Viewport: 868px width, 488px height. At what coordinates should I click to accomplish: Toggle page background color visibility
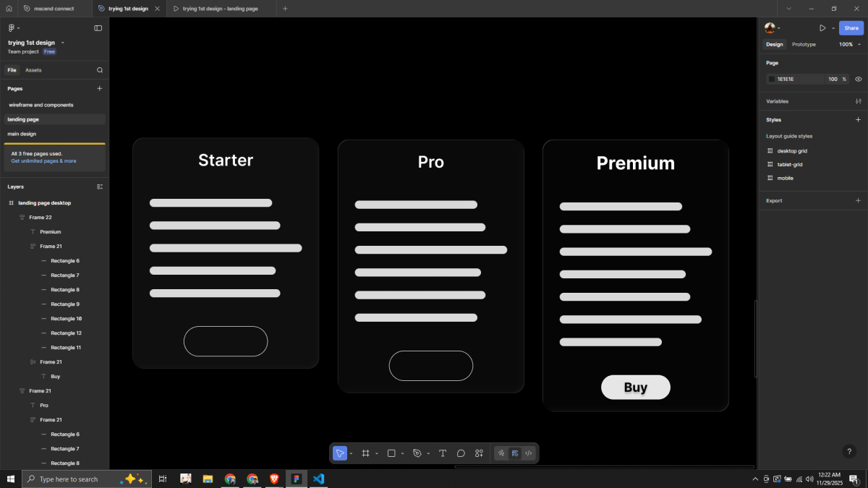tap(858, 79)
